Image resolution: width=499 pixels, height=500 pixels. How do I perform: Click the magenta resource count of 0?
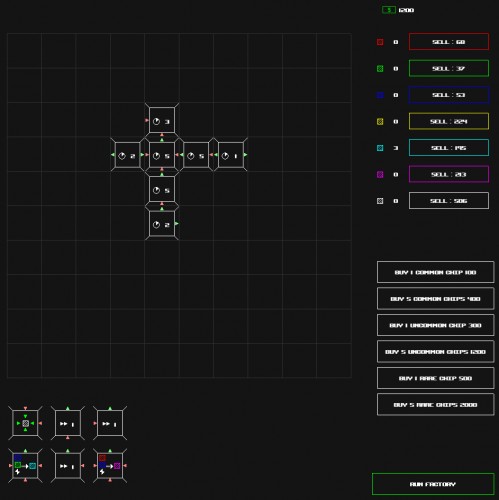tap(396, 174)
